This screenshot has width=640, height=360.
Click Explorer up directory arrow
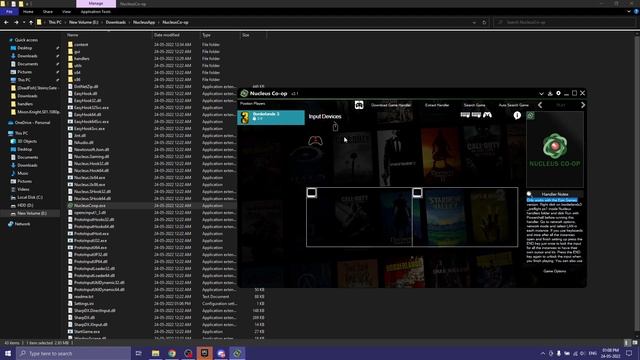(x=31, y=22)
